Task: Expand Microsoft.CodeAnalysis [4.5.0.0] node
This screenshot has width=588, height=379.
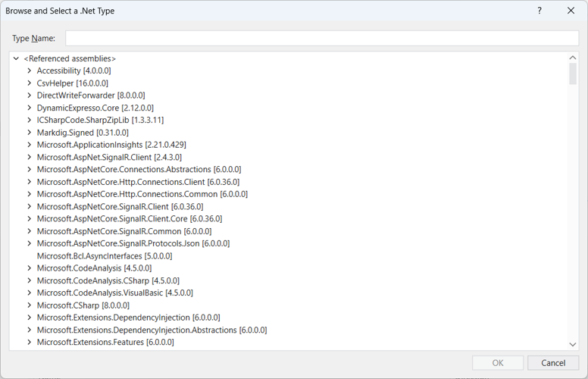Action: click(30, 268)
